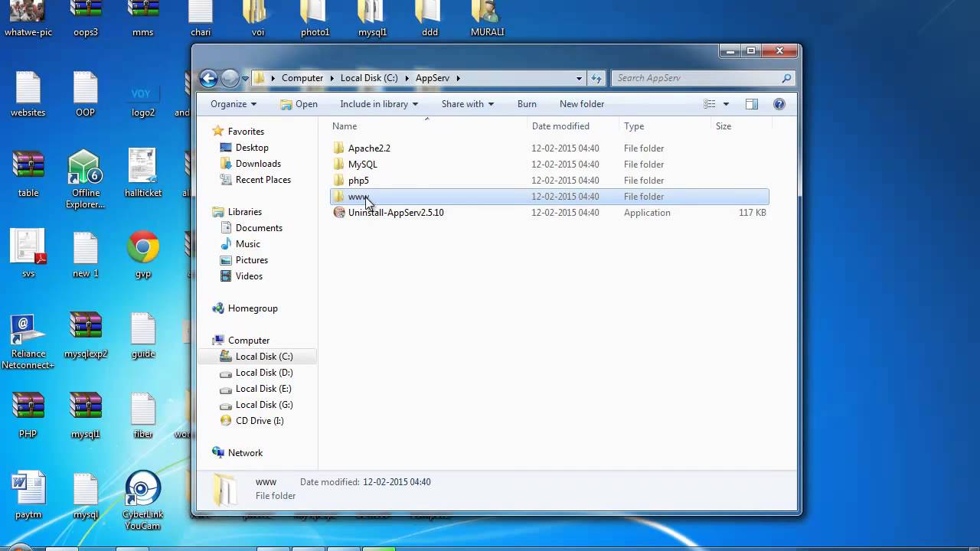Open Recent Places in the navigation pane
Viewport: 980px width, 551px height.
pos(263,180)
